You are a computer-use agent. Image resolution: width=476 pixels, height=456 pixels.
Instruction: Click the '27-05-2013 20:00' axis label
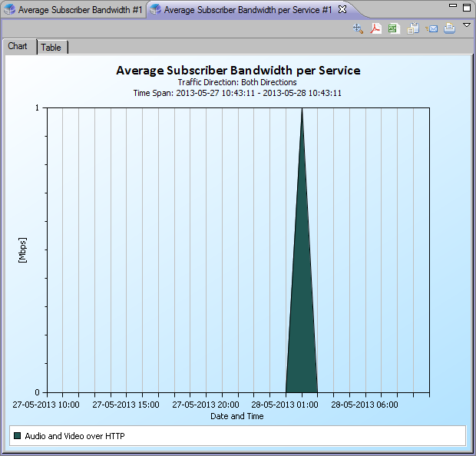(x=206, y=405)
